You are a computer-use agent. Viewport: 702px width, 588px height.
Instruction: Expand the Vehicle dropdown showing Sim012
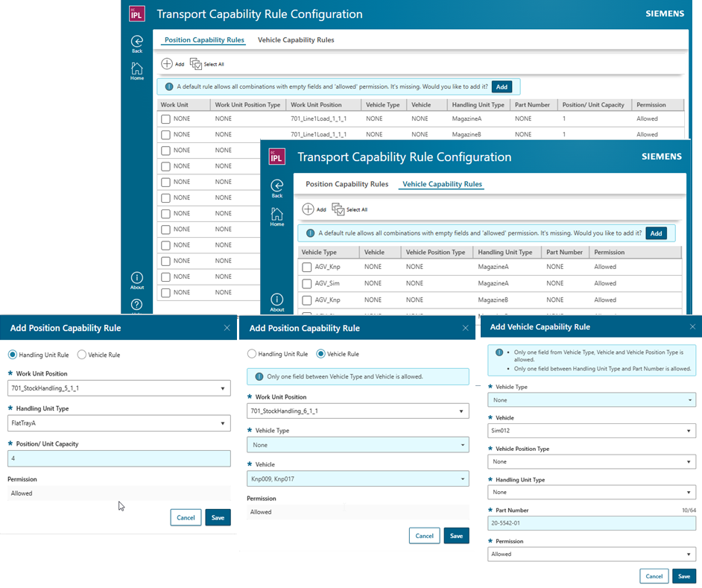(x=592, y=431)
